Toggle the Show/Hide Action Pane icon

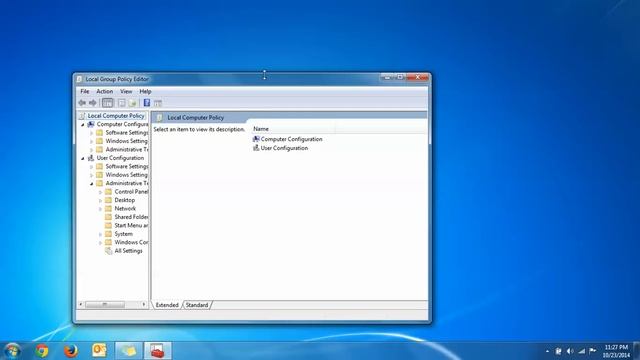point(158,103)
